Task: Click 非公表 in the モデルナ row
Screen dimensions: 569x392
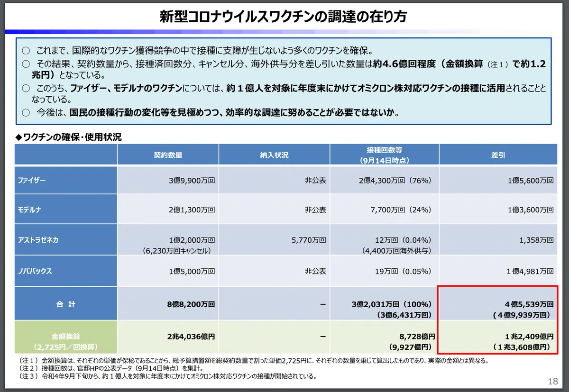Action: pyautogui.click(x=315, y=209)
